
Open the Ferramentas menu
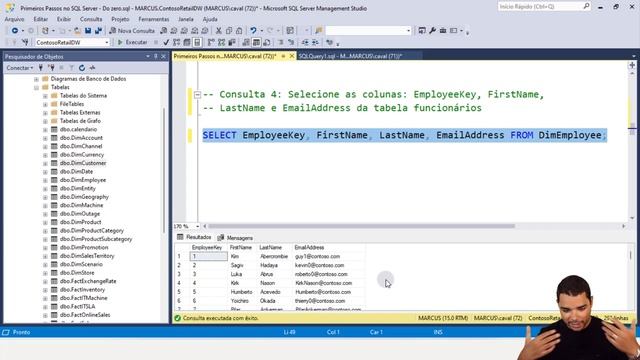pyautogui.click(x=153, y=19)
